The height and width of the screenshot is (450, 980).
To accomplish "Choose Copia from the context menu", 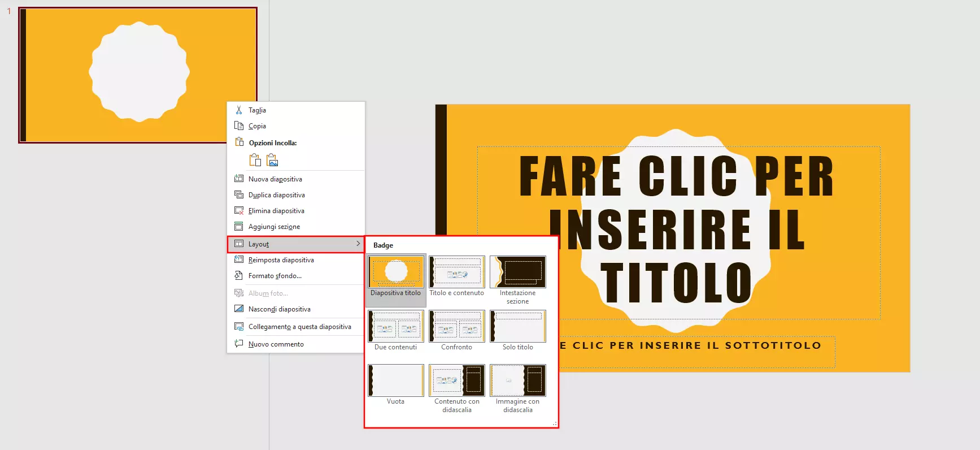I will [296, 126].
